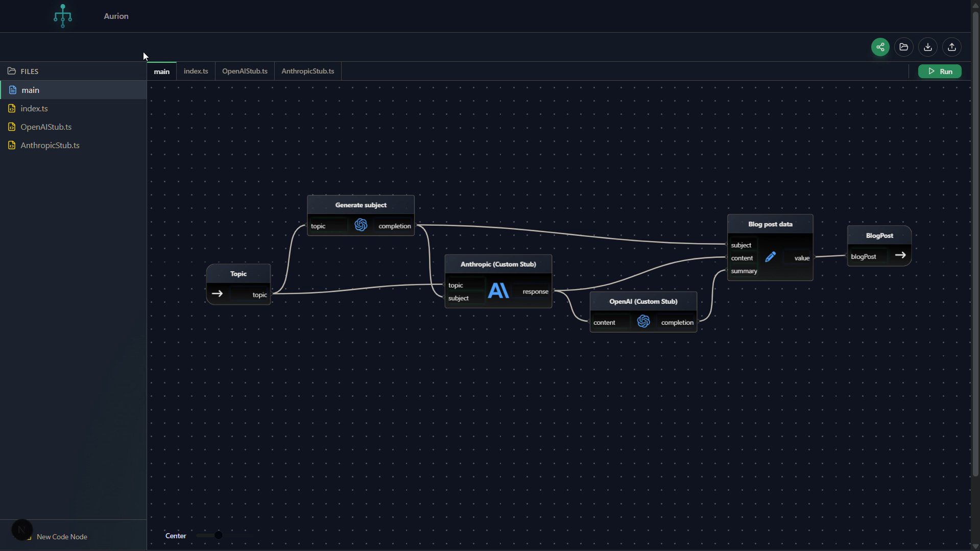Screen dimensions: 980x551
Task: Switch to the OpenAIStub.ts tab
Action: pyautogui.click(x=245, y=71)
